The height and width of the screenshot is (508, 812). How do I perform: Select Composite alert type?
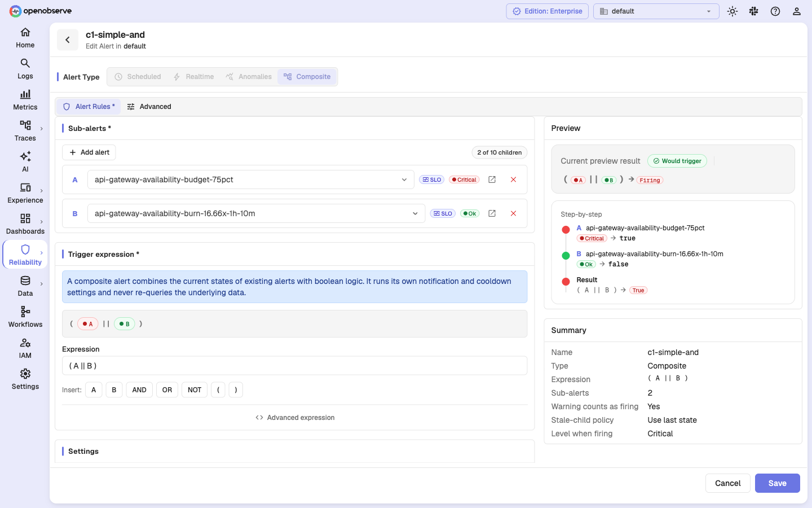click(307, 77)
